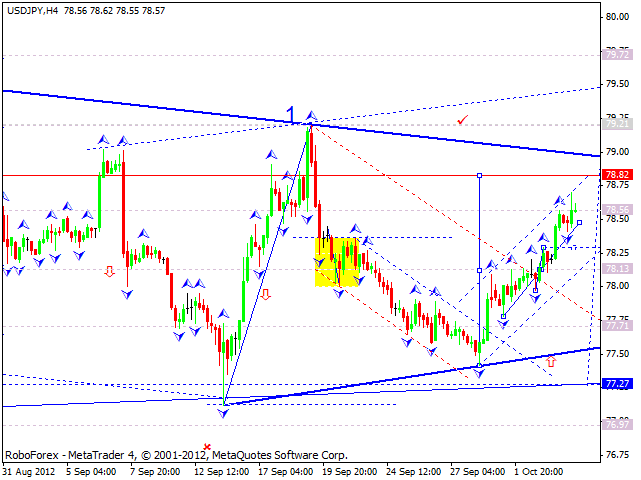Screen dimensions: 641x480
Task: Click the 80.00 price axis value
Action: tap(617, 17)
